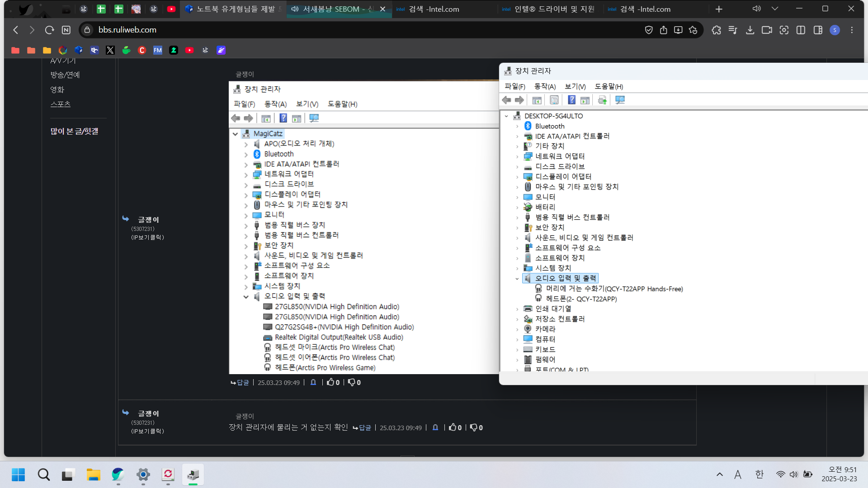Viewport: 868px width, 488px height.
Task: Click Update device driver toolbar icon
Action: tap(602, 100)
